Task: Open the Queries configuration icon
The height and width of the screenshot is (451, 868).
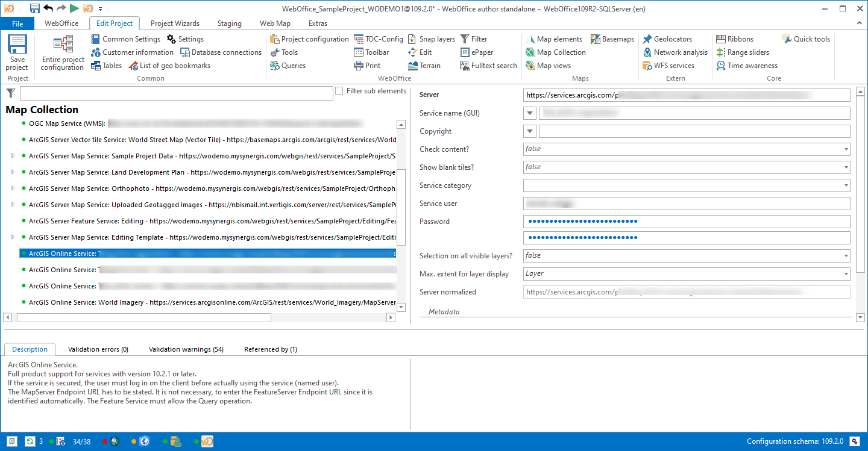Action: (288, 65)
